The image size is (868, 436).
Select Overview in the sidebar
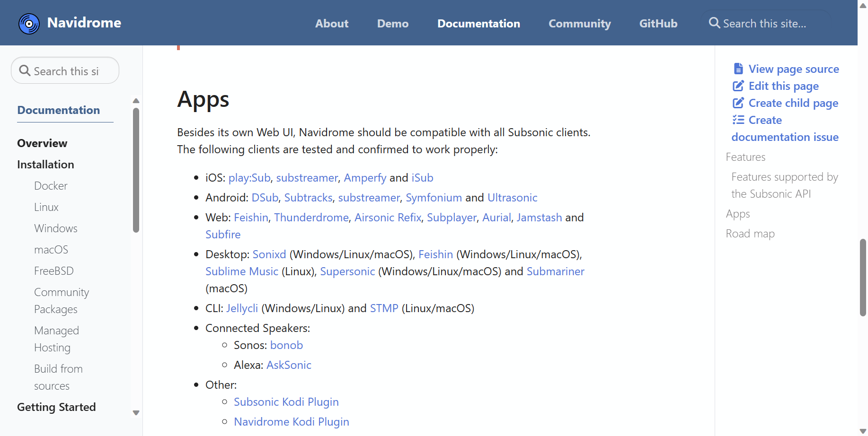pos(42,143)
